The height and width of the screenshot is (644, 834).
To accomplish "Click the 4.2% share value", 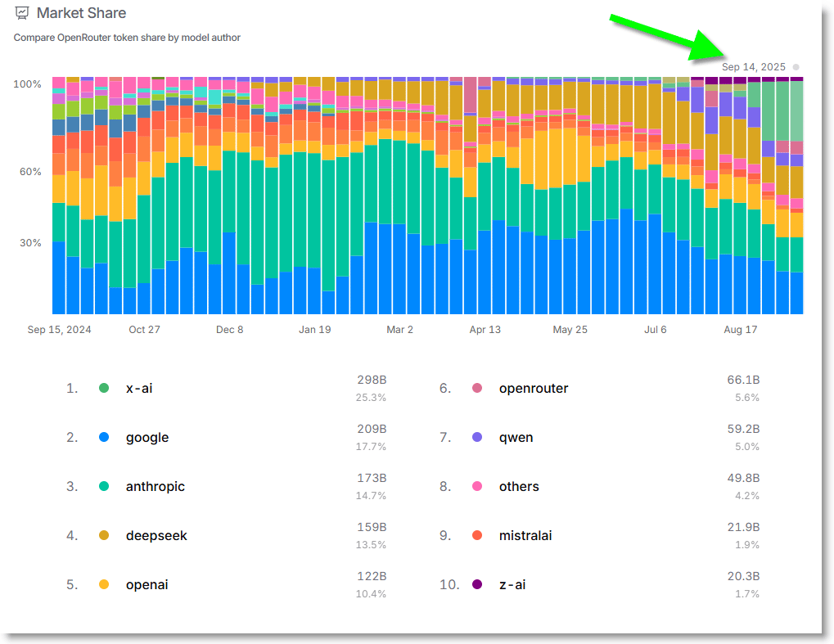I will 747,496.
